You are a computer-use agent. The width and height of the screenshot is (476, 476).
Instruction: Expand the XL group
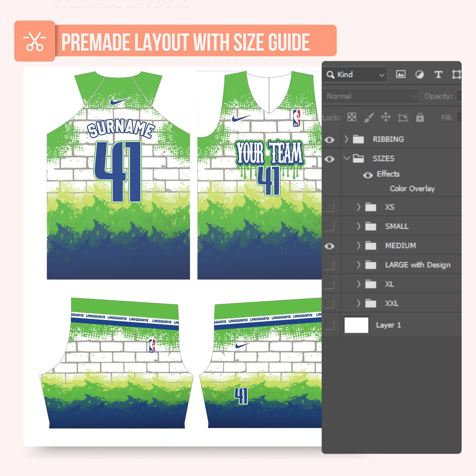pyautogui.click(x=358, y=284)
